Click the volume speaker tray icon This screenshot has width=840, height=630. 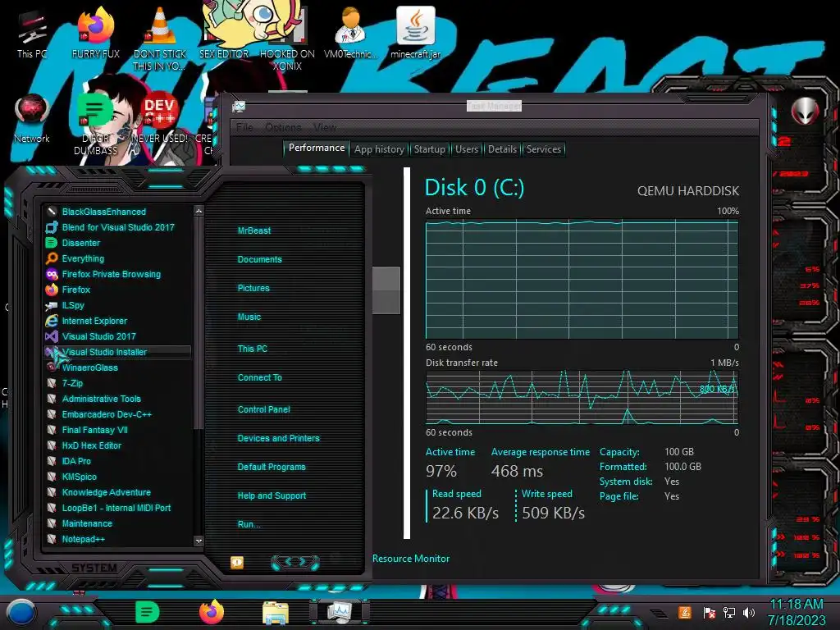[749, 612]
